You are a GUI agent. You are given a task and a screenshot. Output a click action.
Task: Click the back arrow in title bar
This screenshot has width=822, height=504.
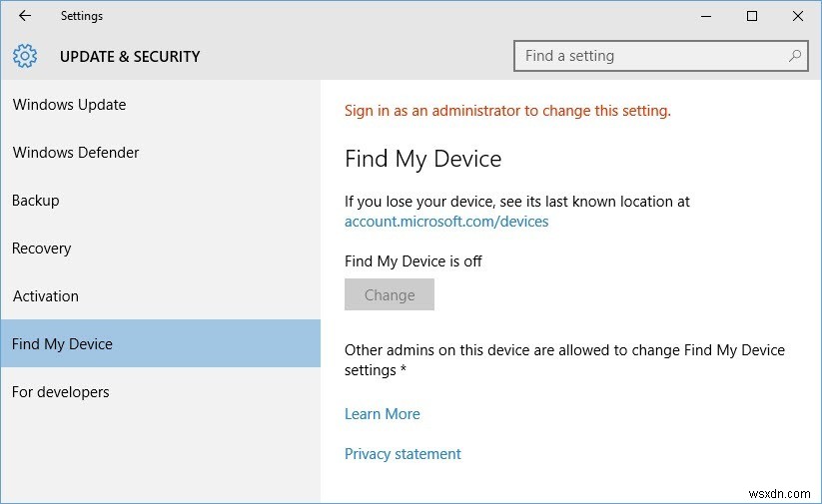point(25,16)
